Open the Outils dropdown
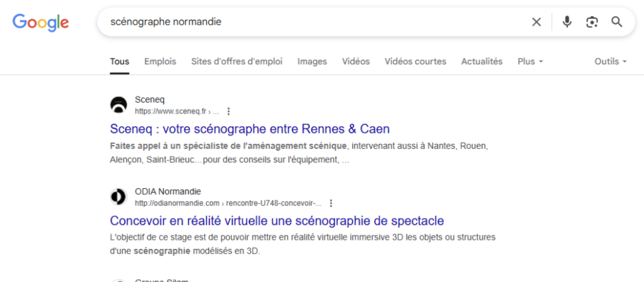The width and height of the screenshot is (644, 282). point(610,61)
